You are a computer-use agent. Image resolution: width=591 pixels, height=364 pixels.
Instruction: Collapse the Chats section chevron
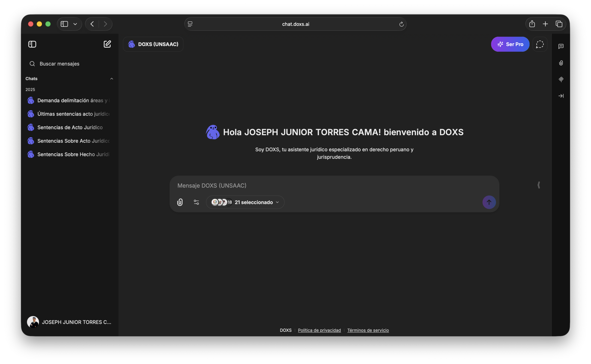coord(112,79)
